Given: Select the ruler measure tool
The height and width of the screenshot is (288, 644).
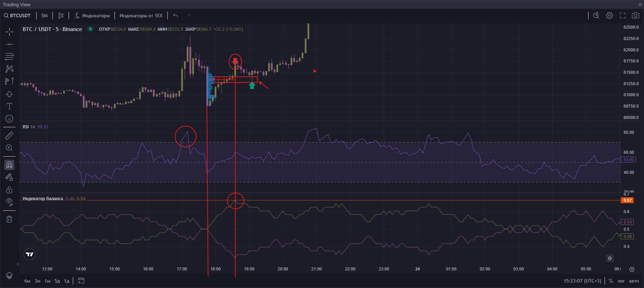Looking at the screenshot, I should (9, 136).
